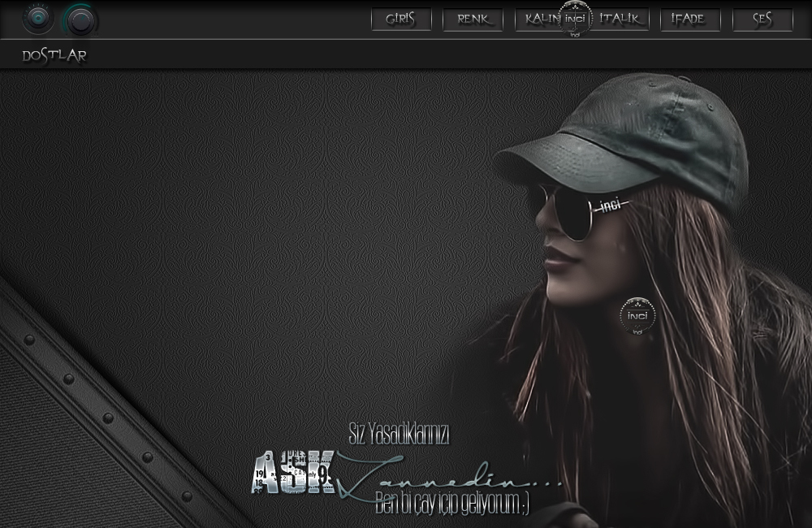Click the bottom rivet on diagonal strap
This screenshot has width=812, height=528.
(x=187, y=496)
